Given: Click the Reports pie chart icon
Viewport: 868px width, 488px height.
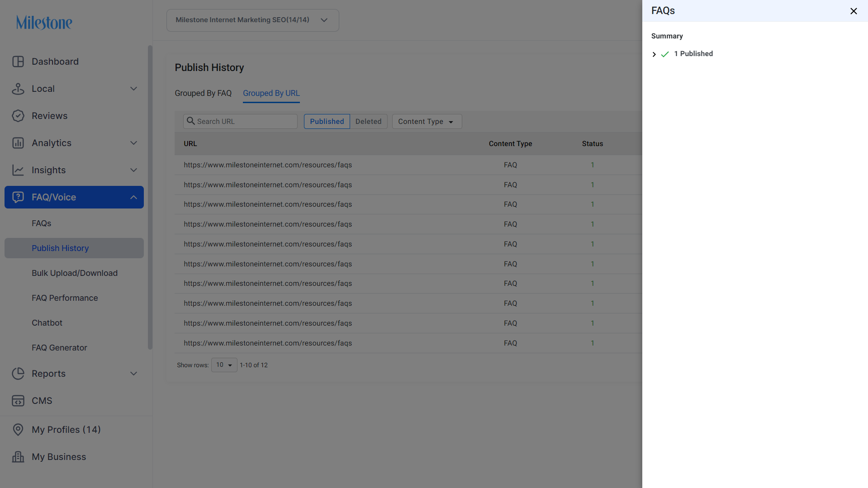Looking at the screenshot, I should [18, 374].
